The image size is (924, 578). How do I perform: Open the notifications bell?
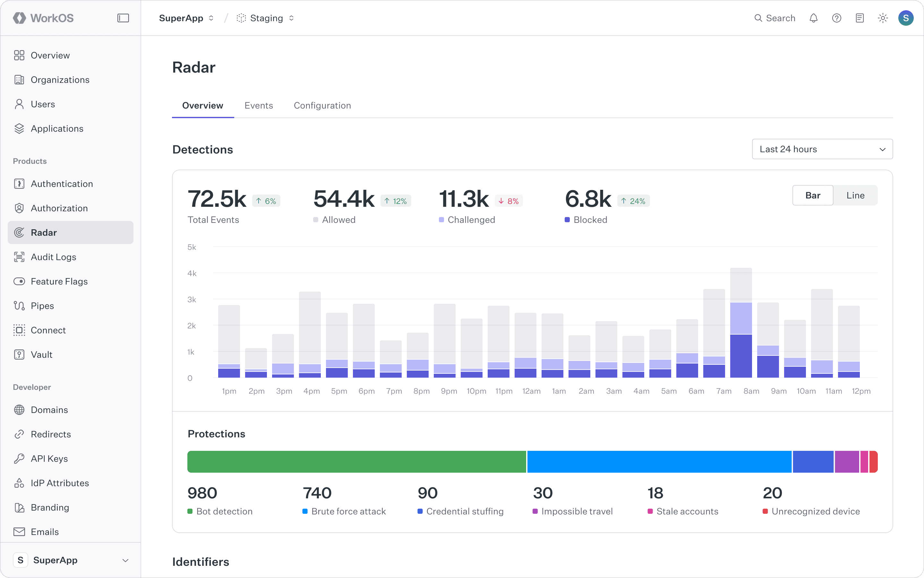click(814, 18)
